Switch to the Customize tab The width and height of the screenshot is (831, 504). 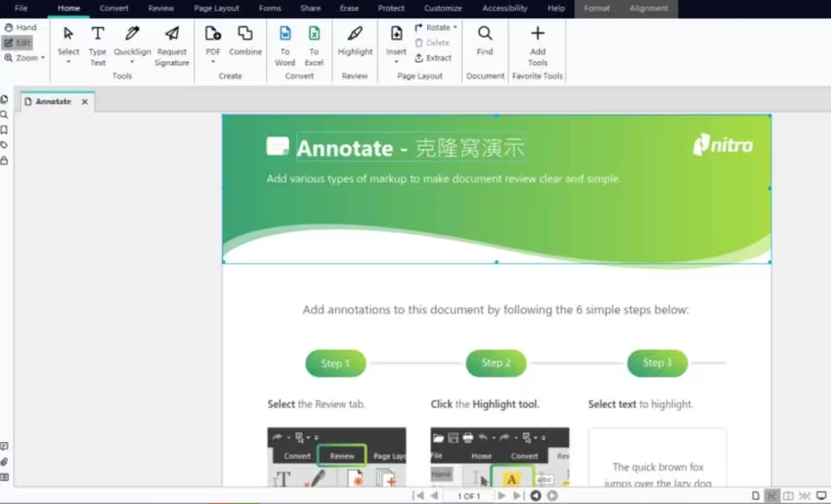point(443,9)
